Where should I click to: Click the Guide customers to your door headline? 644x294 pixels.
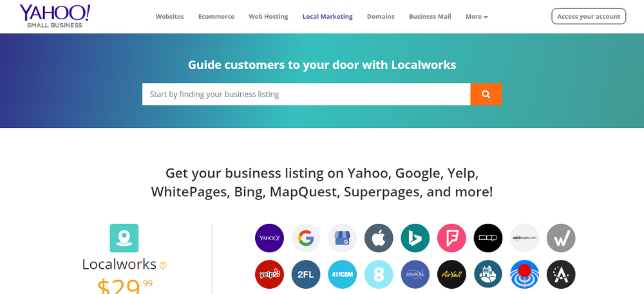[322, 65]
